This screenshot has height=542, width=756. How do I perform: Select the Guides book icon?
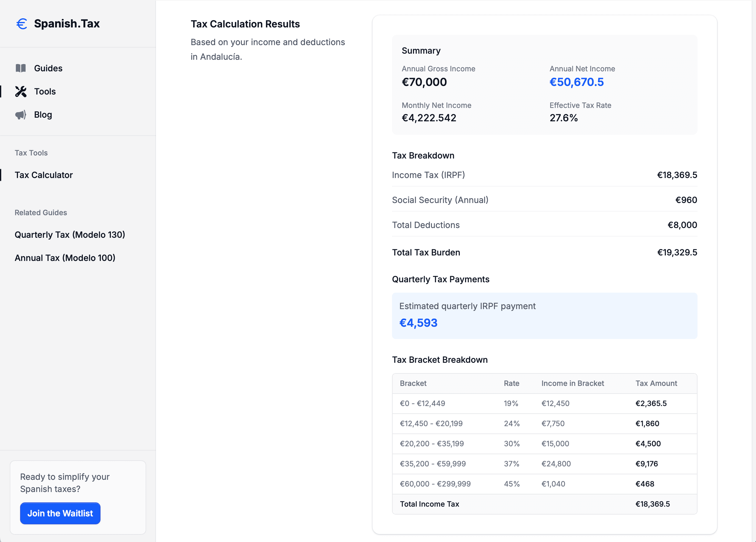(x=20, y=68)
